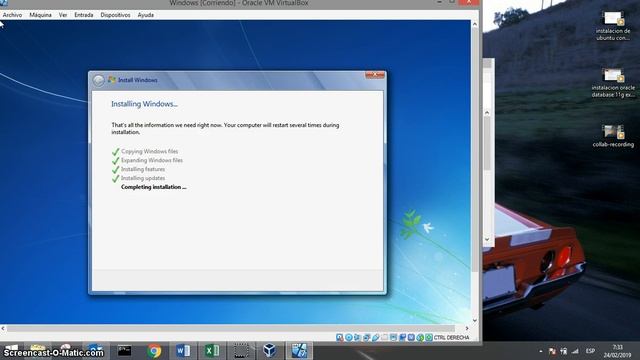Click the flag notification tray icon
Image resolution: width=640 pixels, height=360 pixels.
552,351
